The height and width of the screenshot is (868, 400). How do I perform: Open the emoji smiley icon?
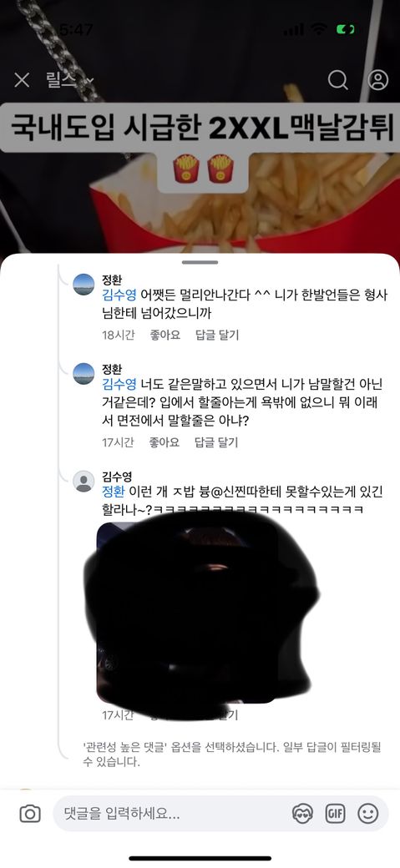[x=368, y=814]
